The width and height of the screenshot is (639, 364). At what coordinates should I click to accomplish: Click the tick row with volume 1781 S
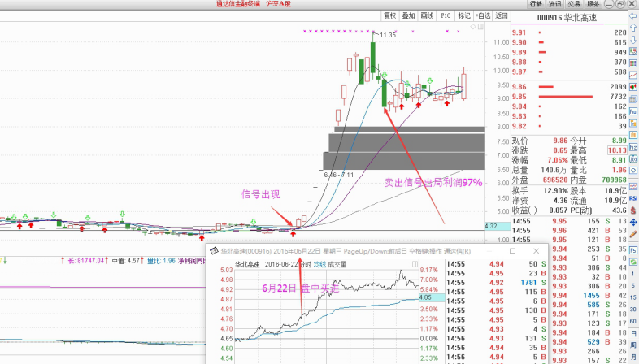tap(497, 283)
